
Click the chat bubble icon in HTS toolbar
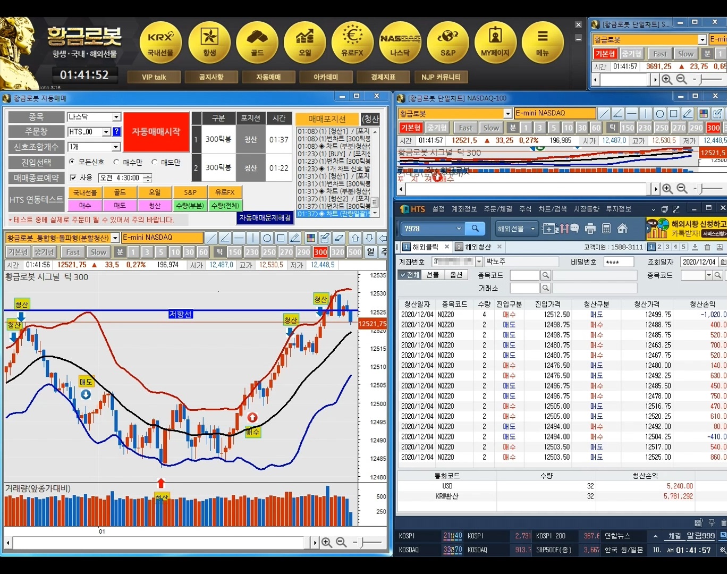(574, 229)
